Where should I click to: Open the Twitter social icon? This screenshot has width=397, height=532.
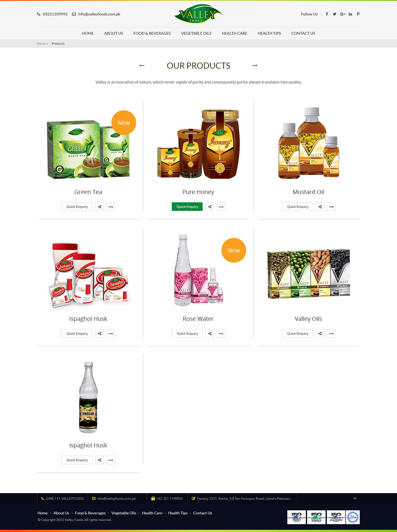[334, 14]
